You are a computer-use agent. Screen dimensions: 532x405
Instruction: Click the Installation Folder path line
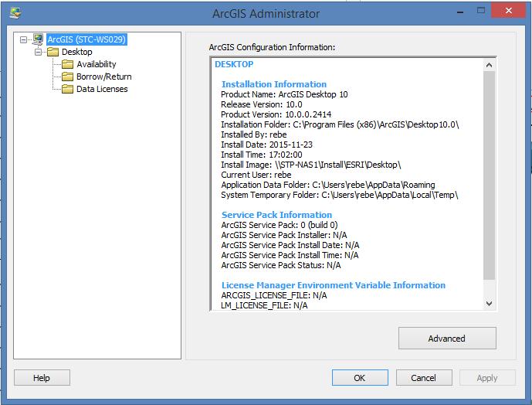point(340,124)
